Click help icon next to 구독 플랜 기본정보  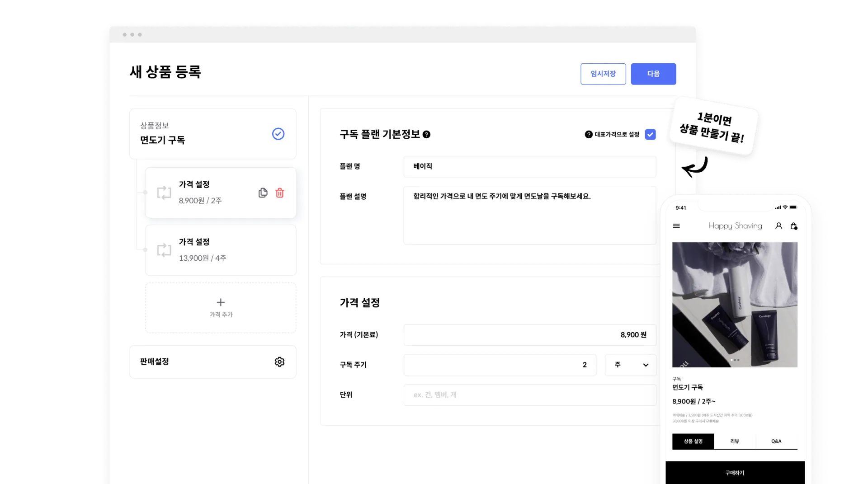426,134
